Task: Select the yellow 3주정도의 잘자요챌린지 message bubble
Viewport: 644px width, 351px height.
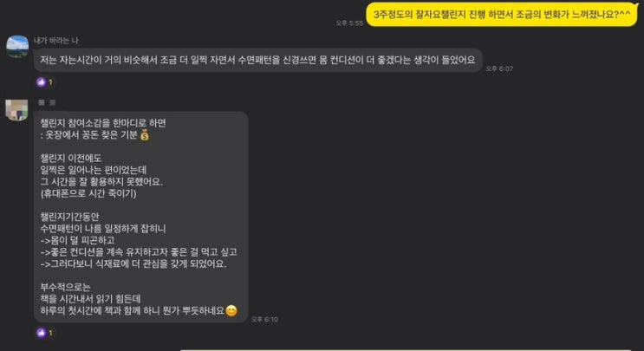Action: (x=502, y=15)
